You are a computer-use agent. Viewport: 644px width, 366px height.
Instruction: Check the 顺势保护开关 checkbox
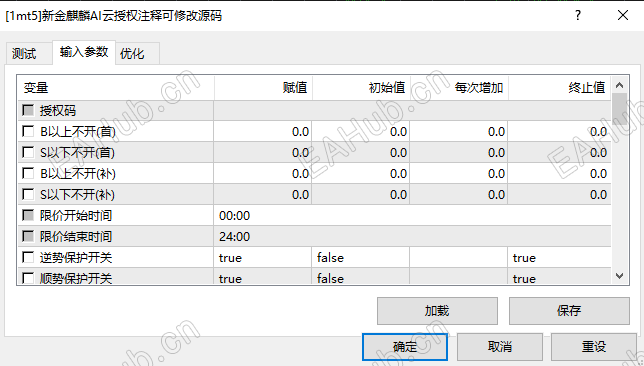pos(28,278)
